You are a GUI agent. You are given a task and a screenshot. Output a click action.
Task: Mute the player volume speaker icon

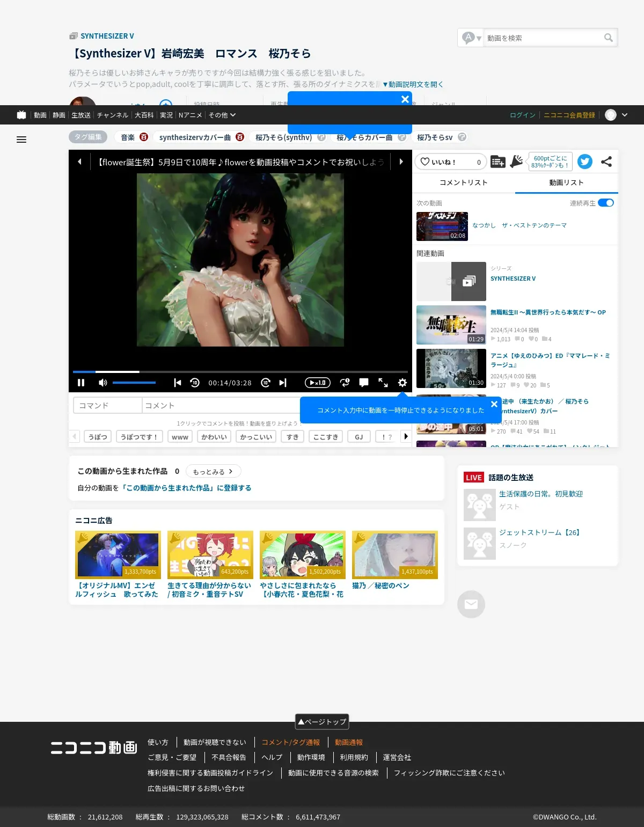103,383
